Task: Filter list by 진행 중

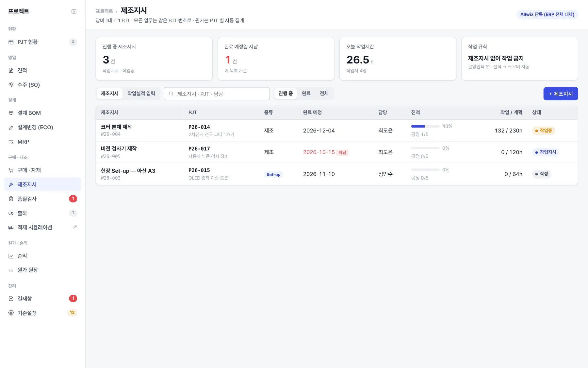Action: pos(286,94)
